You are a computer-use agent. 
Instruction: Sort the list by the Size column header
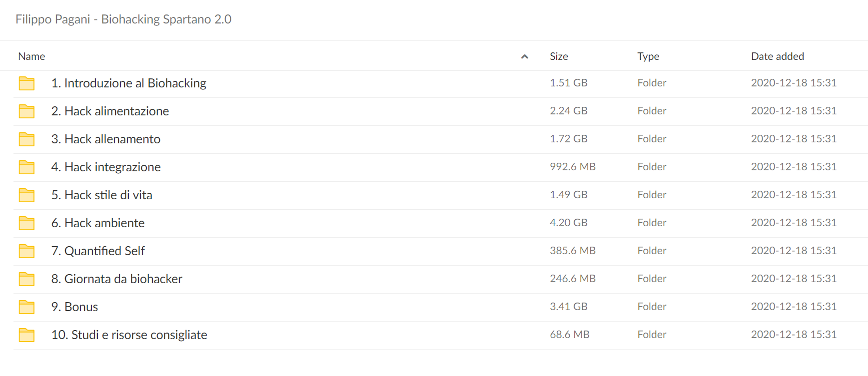559,56
